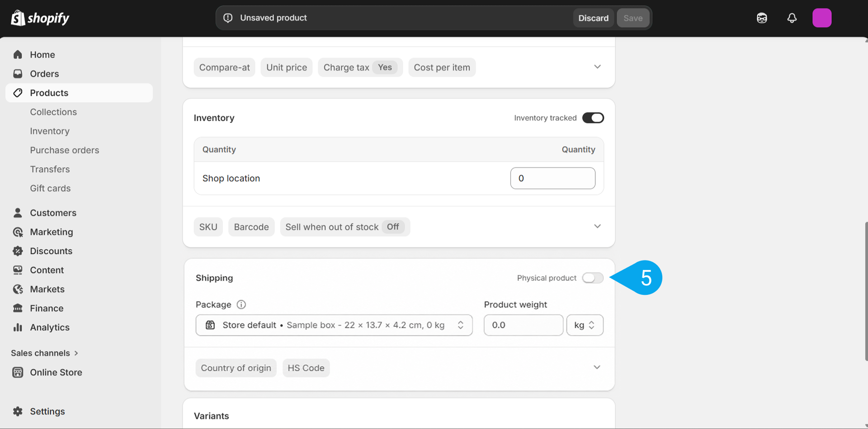868x429 pixels.
Task: Click the package box icon in selector
Action: (210, 325)
